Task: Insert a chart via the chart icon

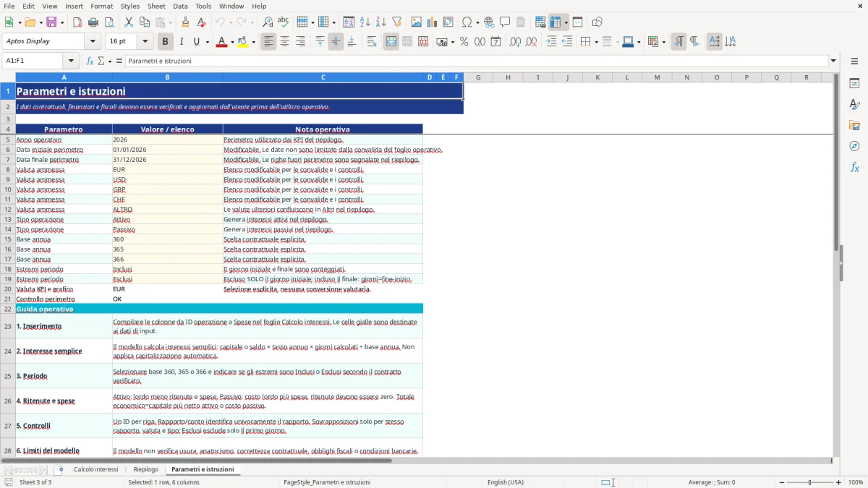Action: tap(433, 22)
